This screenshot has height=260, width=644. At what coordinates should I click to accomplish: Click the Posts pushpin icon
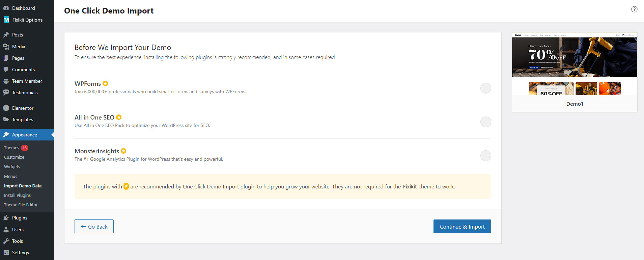(x=6, y=35)
